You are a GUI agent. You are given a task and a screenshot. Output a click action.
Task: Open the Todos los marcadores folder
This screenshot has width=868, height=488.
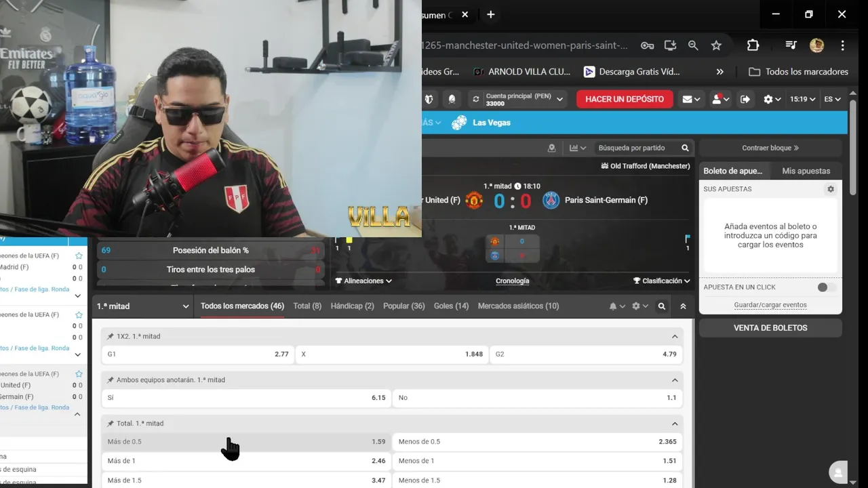(x=799, y=72)
